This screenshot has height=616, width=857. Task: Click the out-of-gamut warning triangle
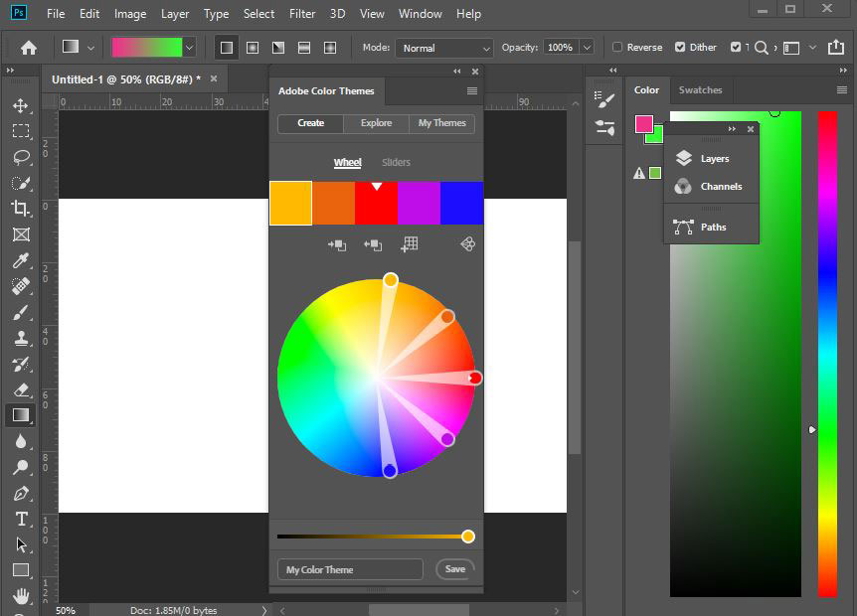[638, 174]
